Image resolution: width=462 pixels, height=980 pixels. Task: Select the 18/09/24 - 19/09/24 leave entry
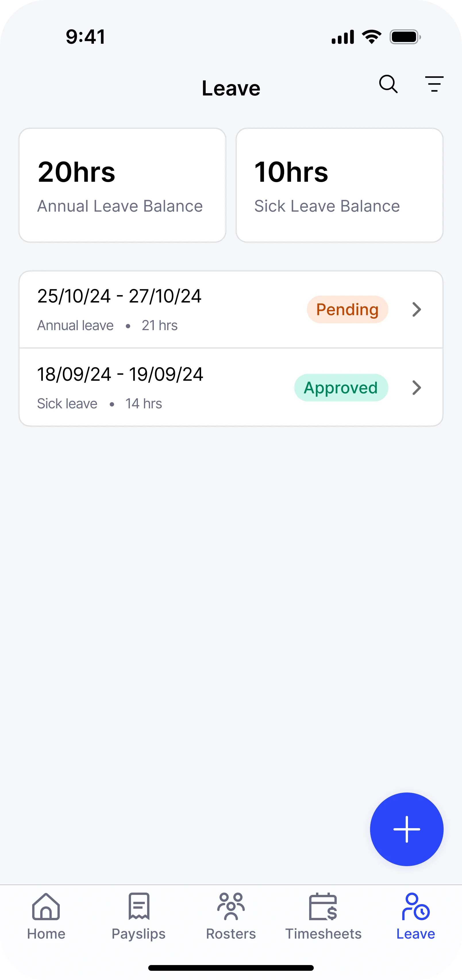coord(152,387)
